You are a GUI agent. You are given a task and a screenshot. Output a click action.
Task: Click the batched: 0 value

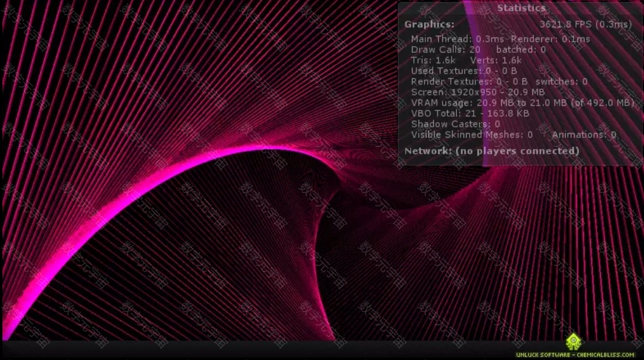(x=521, y=50)
